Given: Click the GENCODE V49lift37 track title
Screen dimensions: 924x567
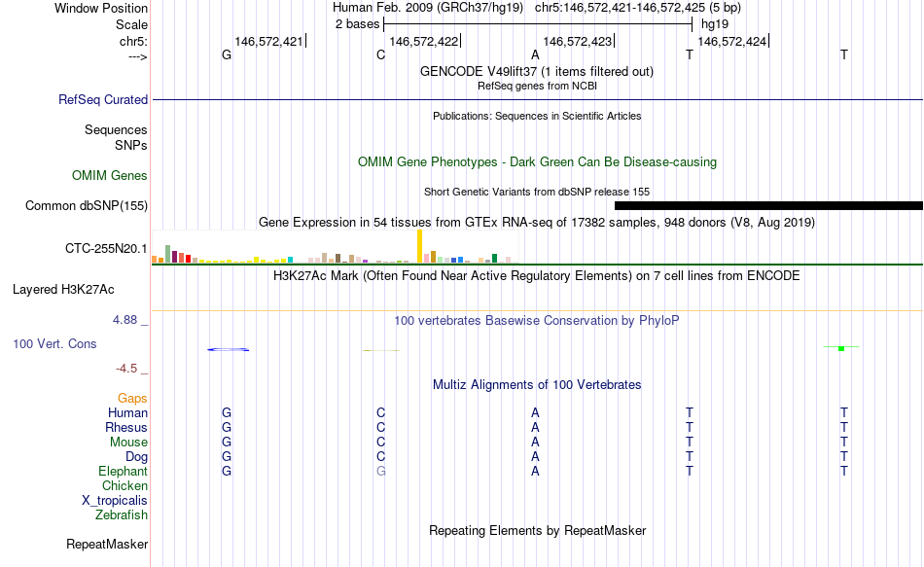Looking at the screenshot, I should coord(536,71).
